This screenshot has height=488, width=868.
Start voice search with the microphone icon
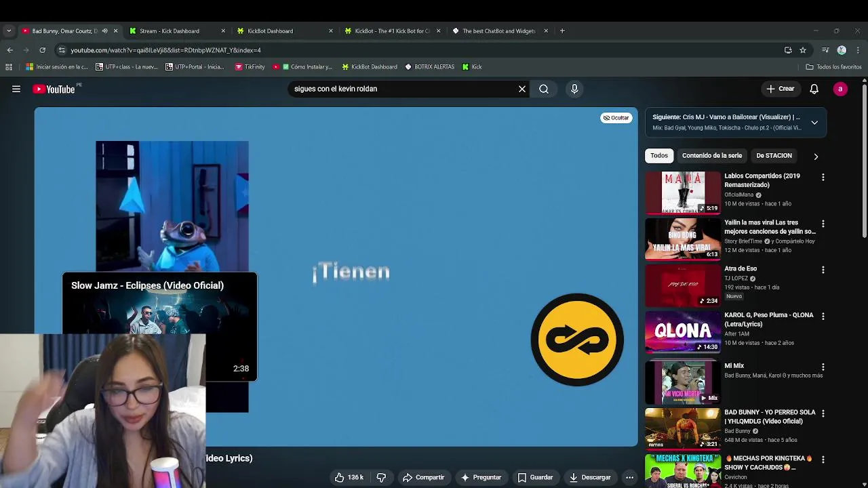(x=574, y=89)
